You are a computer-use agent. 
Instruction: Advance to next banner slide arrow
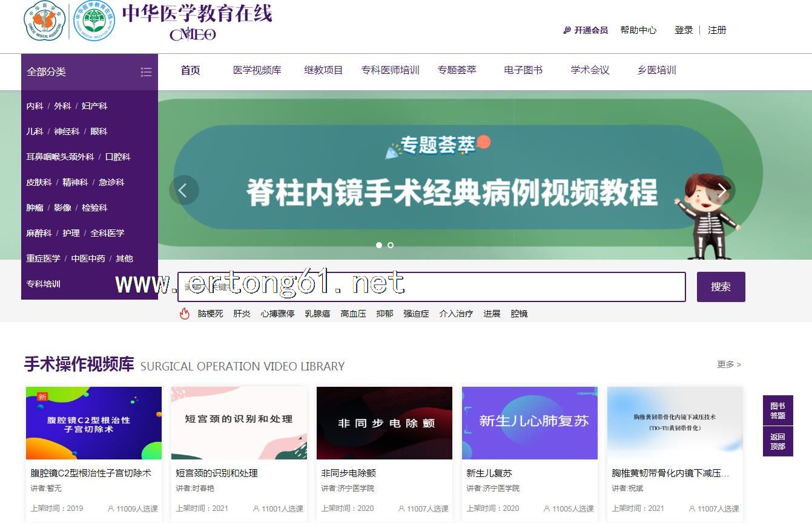[721, 190]
